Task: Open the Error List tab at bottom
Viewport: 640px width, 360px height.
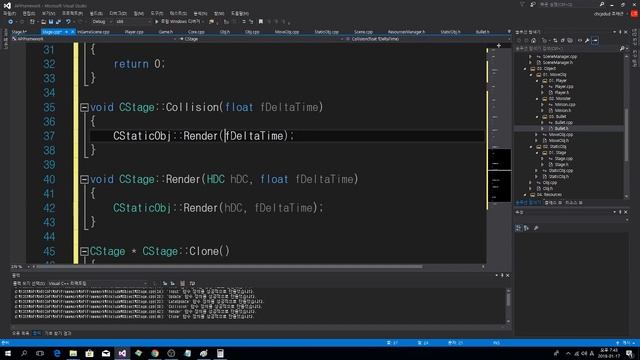Action: [x=20, y=333]
